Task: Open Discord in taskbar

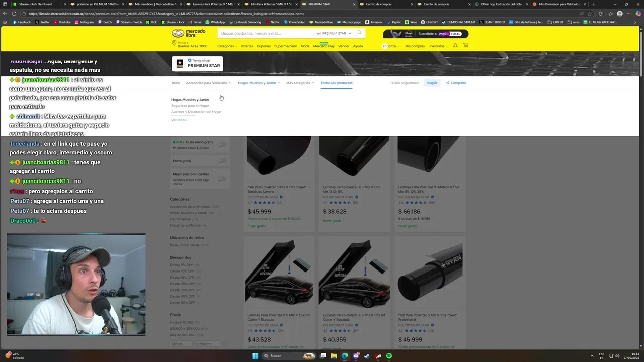Action: 356,356
